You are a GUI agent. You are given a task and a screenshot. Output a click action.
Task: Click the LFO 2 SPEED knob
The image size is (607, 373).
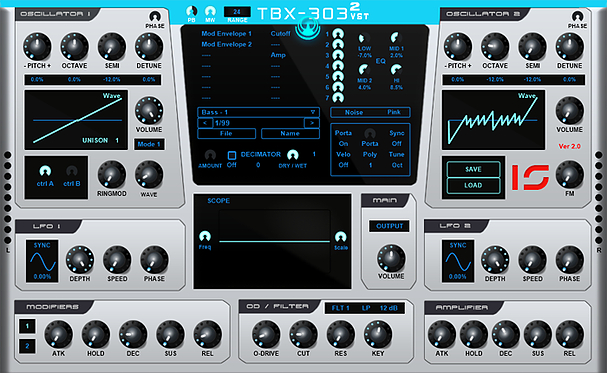(532, 260)
